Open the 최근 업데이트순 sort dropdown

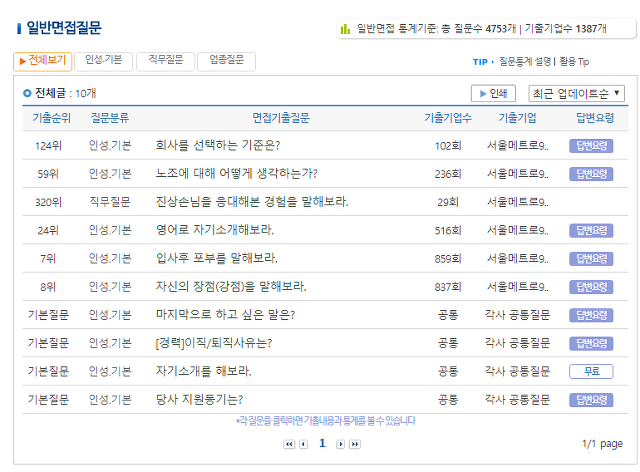[576, 94]
